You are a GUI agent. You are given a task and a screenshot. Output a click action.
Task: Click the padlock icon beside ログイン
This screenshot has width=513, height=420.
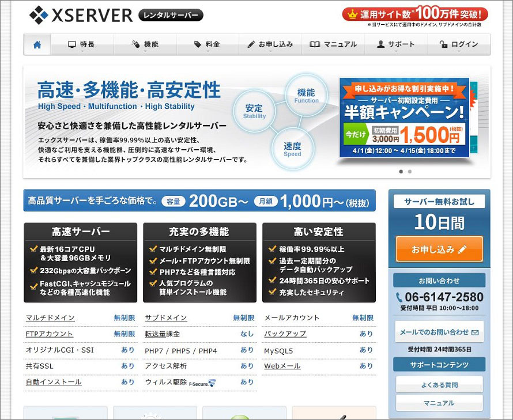pos(443,44)
